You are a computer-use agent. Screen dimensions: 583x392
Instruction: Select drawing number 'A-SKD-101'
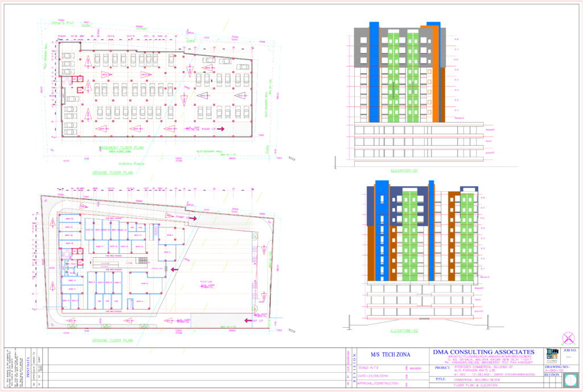click(554, 370)
